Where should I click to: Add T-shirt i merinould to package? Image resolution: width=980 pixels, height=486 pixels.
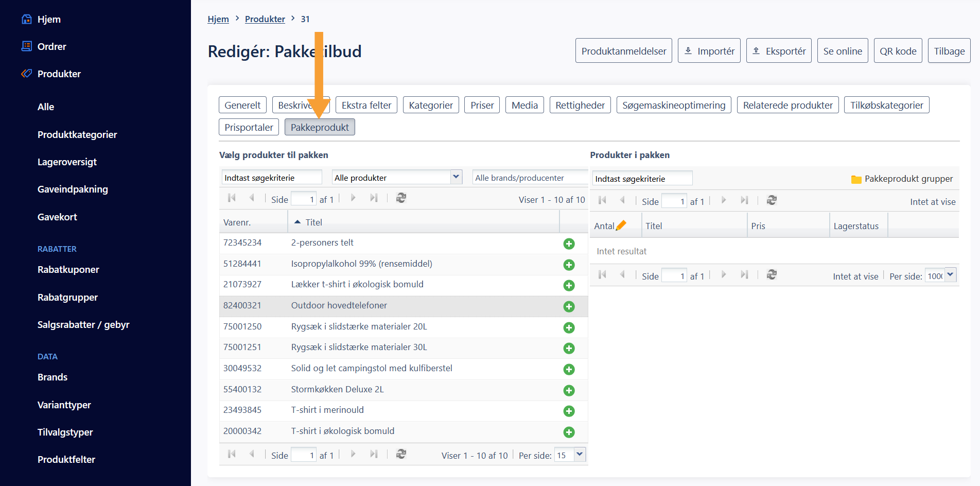[x=569, y=411]
